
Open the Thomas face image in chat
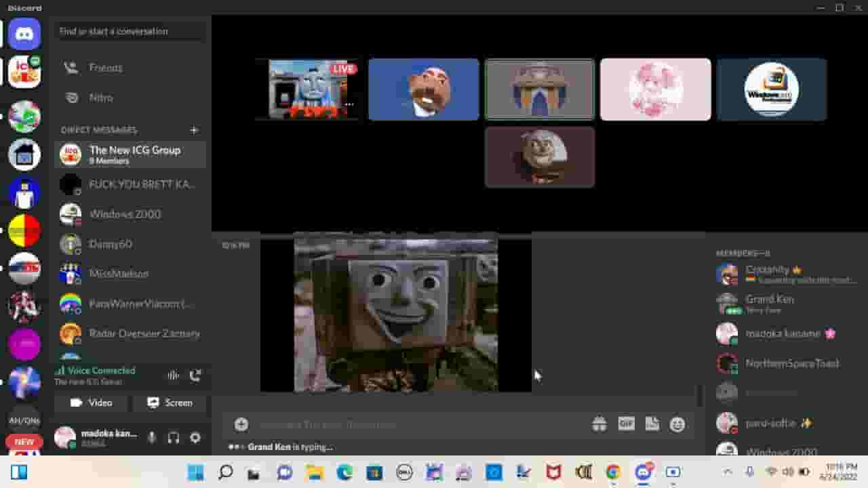tap(396, 314)
